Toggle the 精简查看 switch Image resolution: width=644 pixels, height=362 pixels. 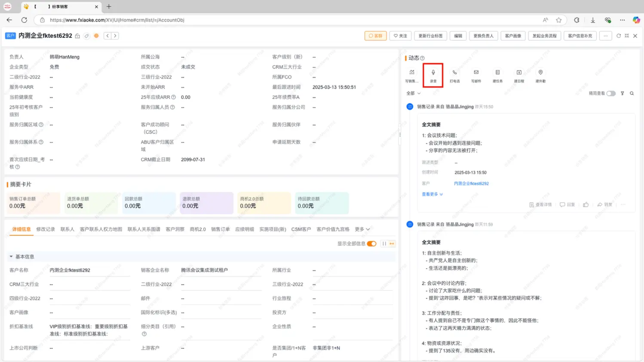611,94
